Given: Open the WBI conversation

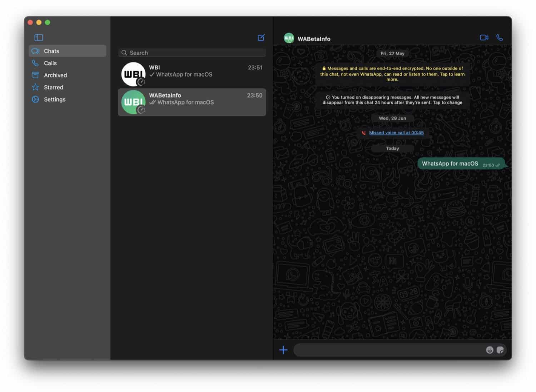Looking at the screenshot, I should coord(192,74).
